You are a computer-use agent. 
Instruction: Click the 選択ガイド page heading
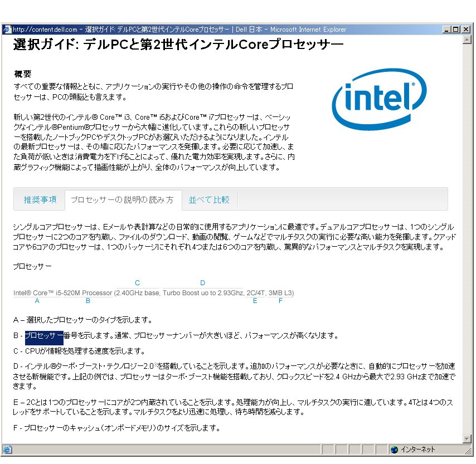point(178,45)
